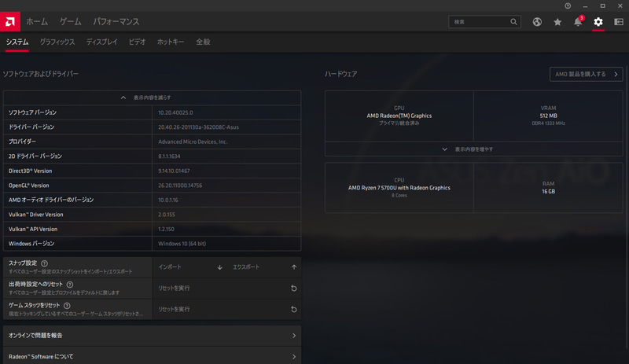The width and height of the screenshot is (629, 364).
Task: Select the ドライバー バージョン value
Action: 198,127
